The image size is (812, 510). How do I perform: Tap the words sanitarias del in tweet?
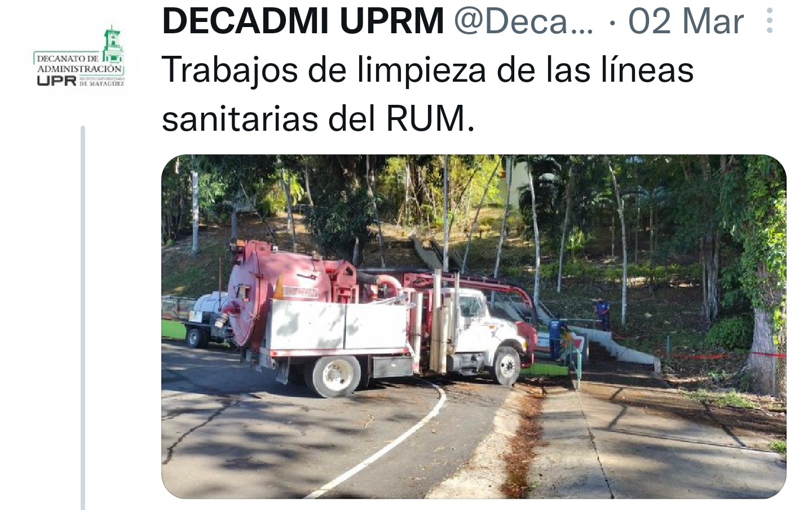(x=268, y=119)
